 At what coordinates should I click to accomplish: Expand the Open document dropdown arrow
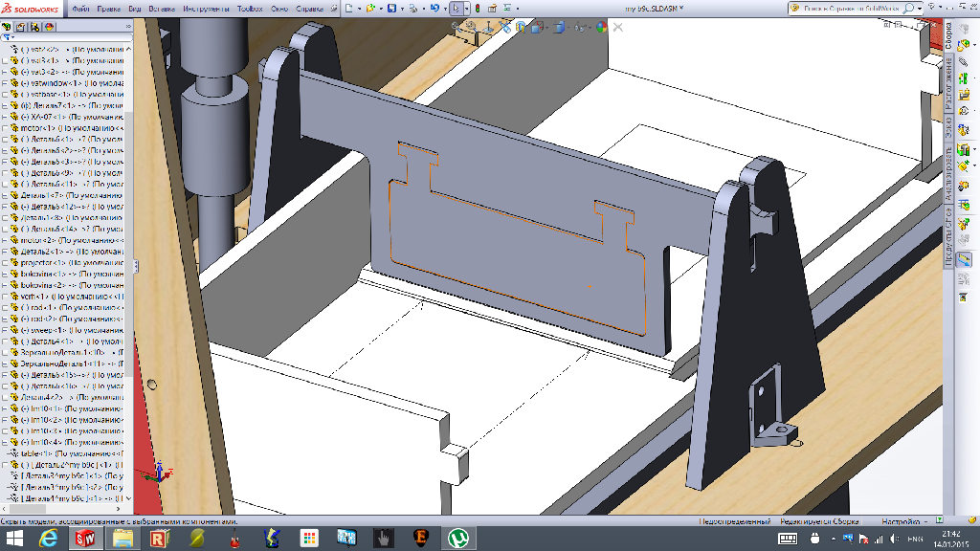pyautogui.click(x=383, y=8)
